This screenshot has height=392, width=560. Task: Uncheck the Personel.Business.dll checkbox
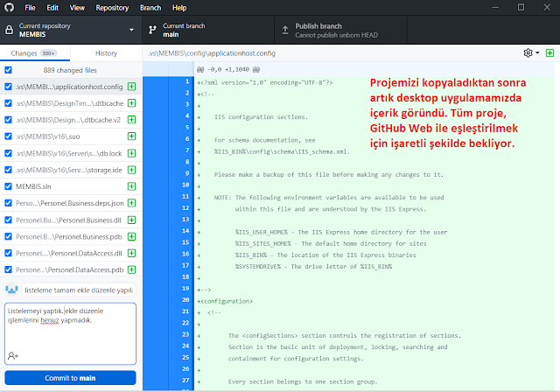[x=8, y=220]
